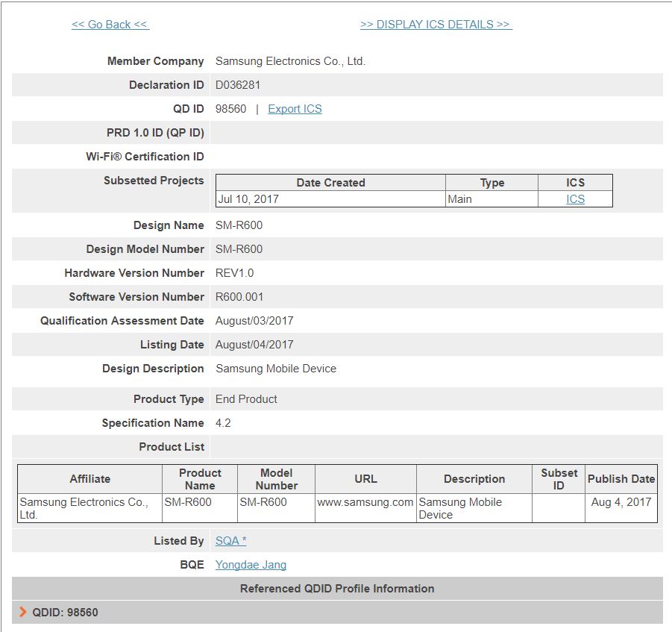Click the 'Subsetted Projects' label
This screenshot has width=672, height=632.
click(154, 181)
